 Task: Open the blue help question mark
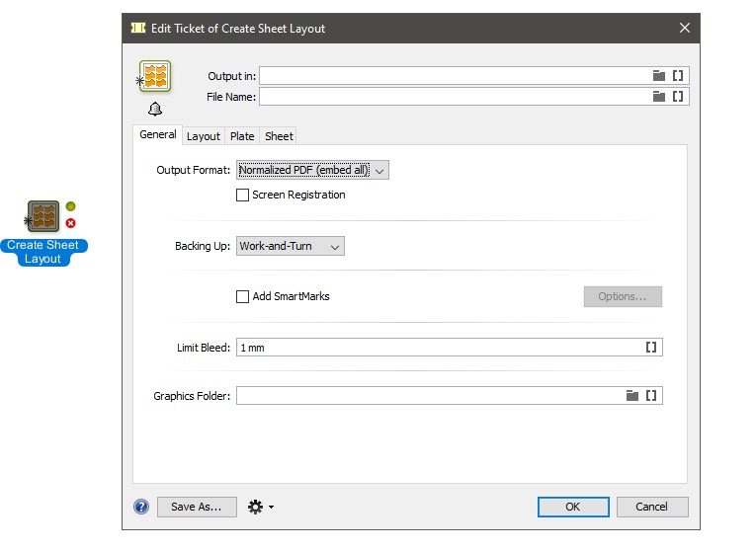[141, 507]
